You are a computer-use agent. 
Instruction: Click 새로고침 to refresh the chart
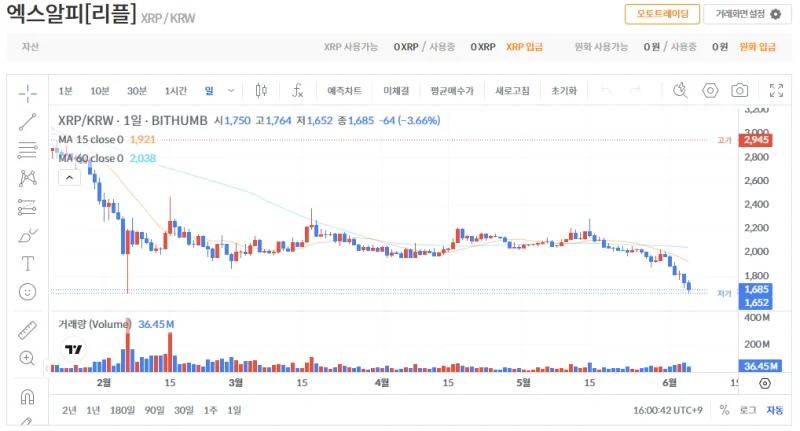(512, 91)
